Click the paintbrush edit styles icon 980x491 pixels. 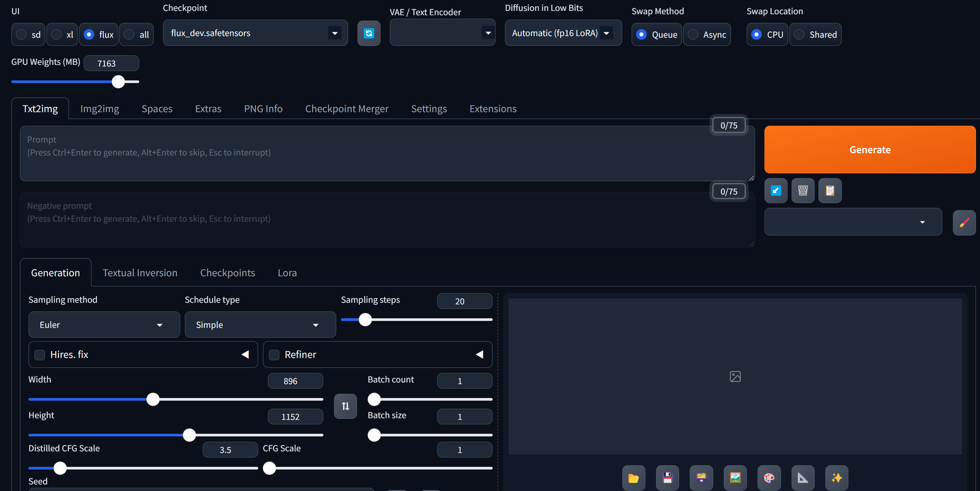tap(964, 223)
